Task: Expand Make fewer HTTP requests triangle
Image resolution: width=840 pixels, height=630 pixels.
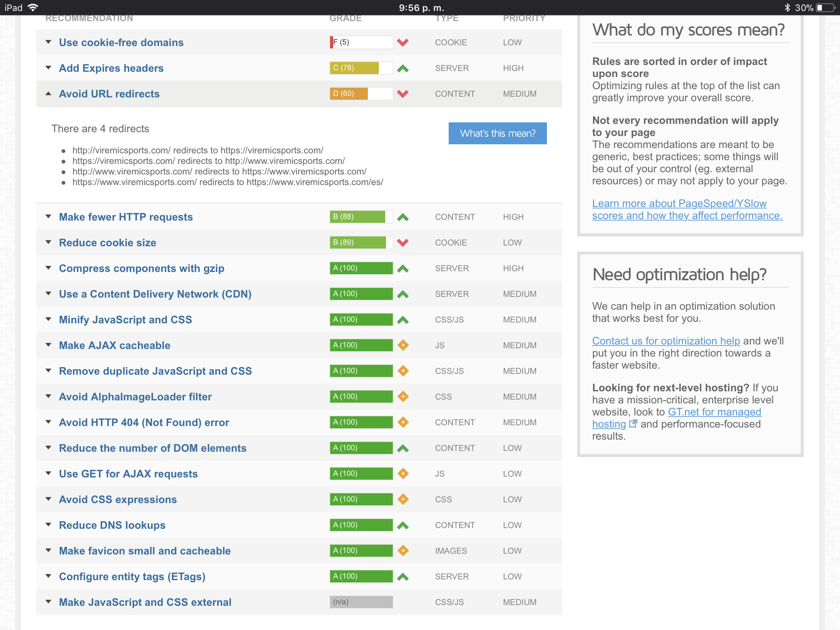Action: (48, 217)
